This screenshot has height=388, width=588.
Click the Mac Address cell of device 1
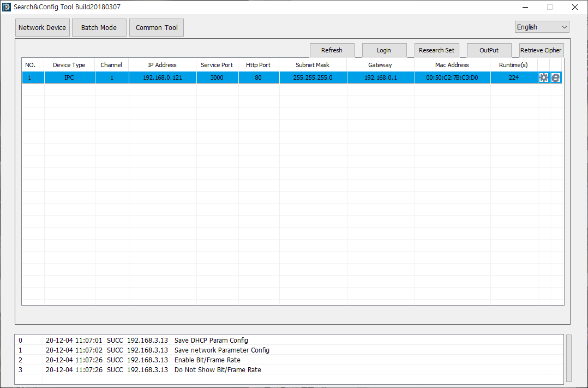point(452,77)
